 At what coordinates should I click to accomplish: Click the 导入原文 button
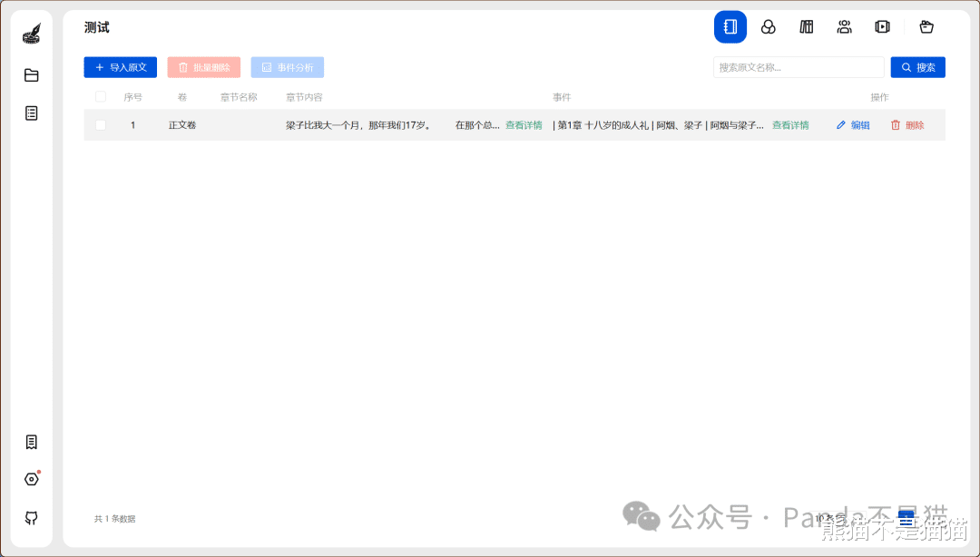pyautogui.click(x=121, y=67)
